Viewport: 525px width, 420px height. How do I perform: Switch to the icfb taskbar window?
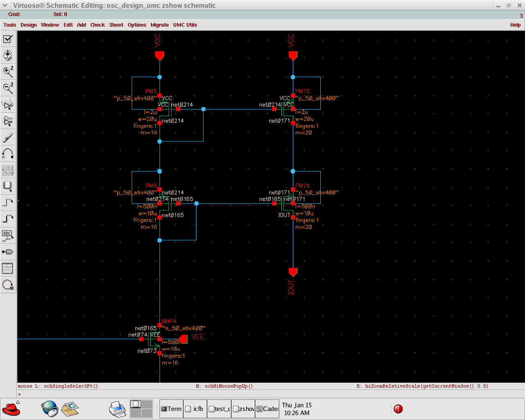[x=195, y=409]
